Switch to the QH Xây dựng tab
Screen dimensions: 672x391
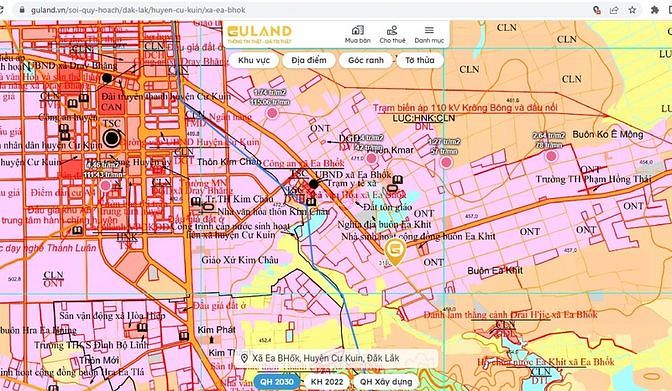tap(386, 382)
